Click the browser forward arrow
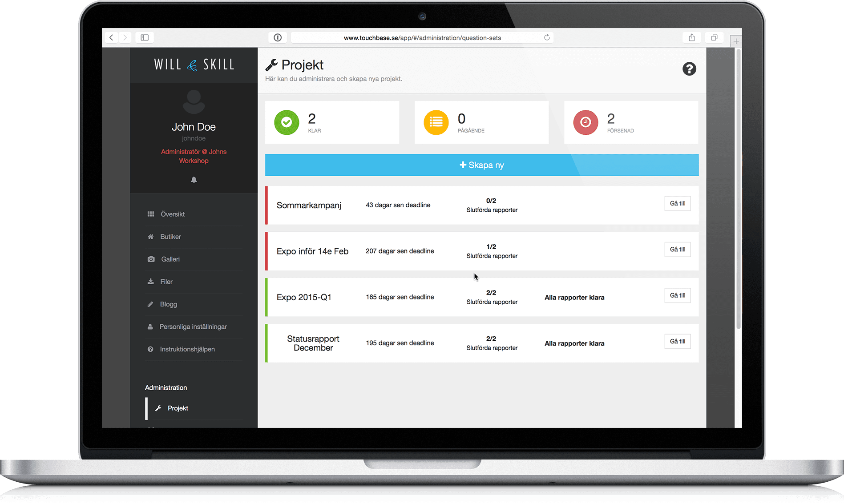844x504 pixels. click(x=125, y=37)
